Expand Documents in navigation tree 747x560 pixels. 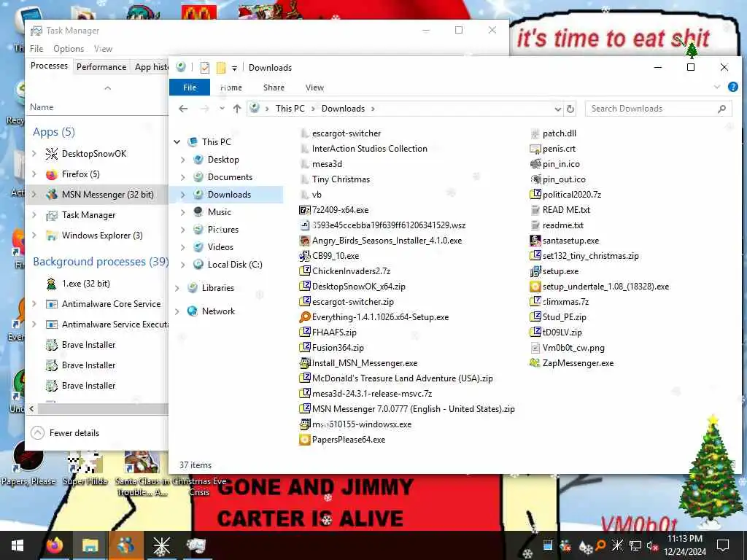click(182, 177)
